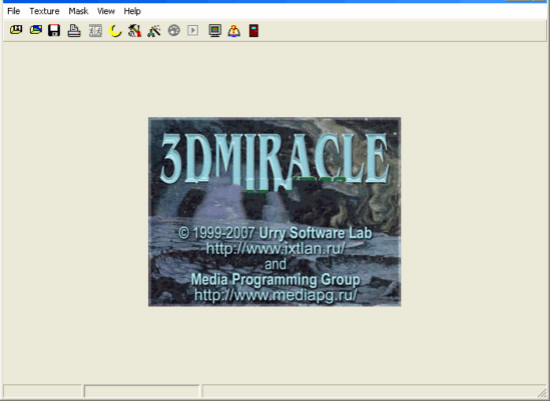Open the Texture menu
This screenshot has width=550, height=401.
click(x=44, y=11)
